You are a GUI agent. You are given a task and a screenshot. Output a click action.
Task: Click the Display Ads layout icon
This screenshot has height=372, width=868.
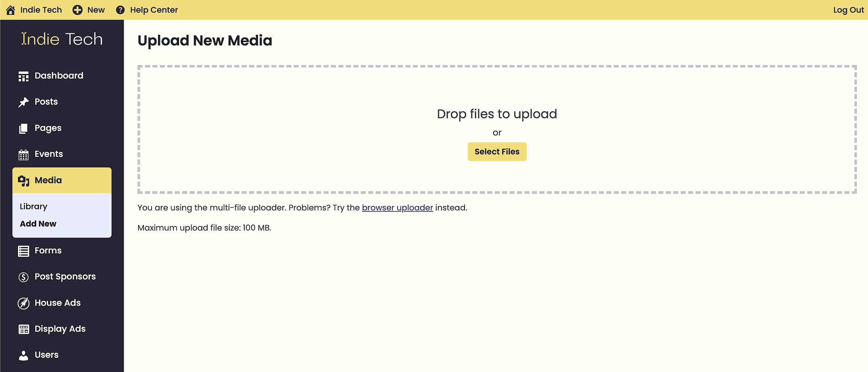(23, 329)
